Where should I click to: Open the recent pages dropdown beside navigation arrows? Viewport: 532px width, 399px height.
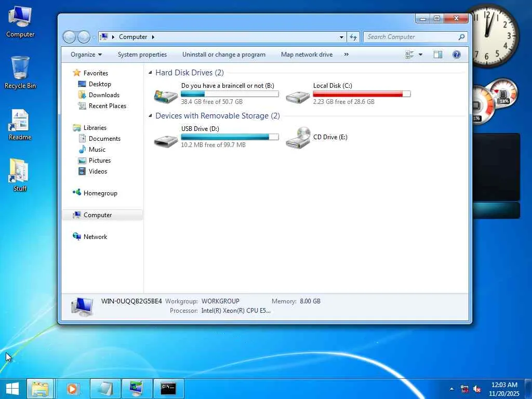pyautogui.click(x=95, y=37)
